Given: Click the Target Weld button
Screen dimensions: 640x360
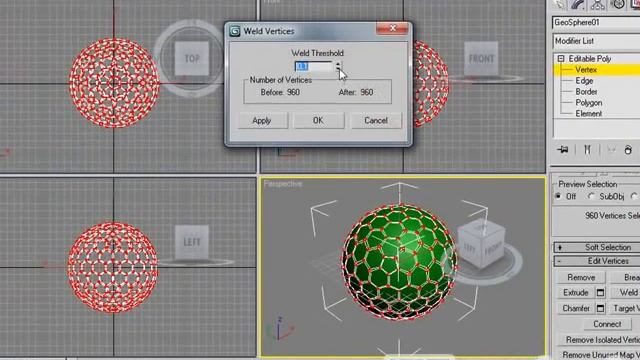Looking at the screenshot, I should pos(626,309).
